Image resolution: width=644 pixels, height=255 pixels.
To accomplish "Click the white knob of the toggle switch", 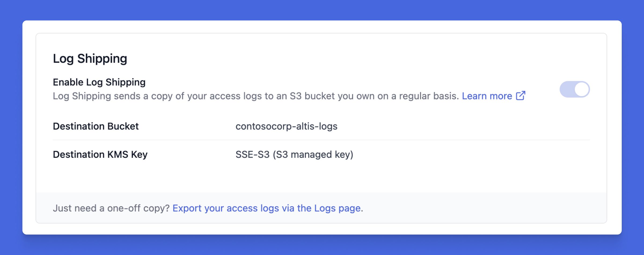I will point(581,89).
